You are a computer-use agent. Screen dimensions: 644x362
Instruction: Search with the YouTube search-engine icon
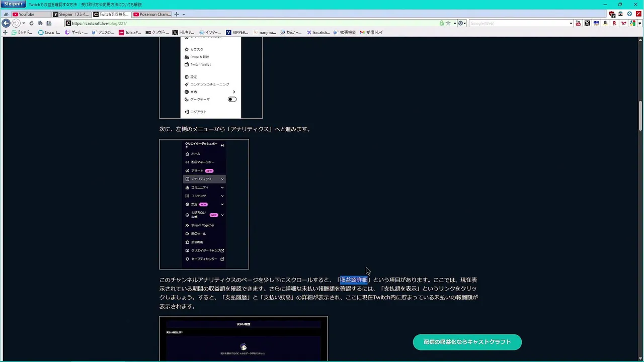point(578,23)
